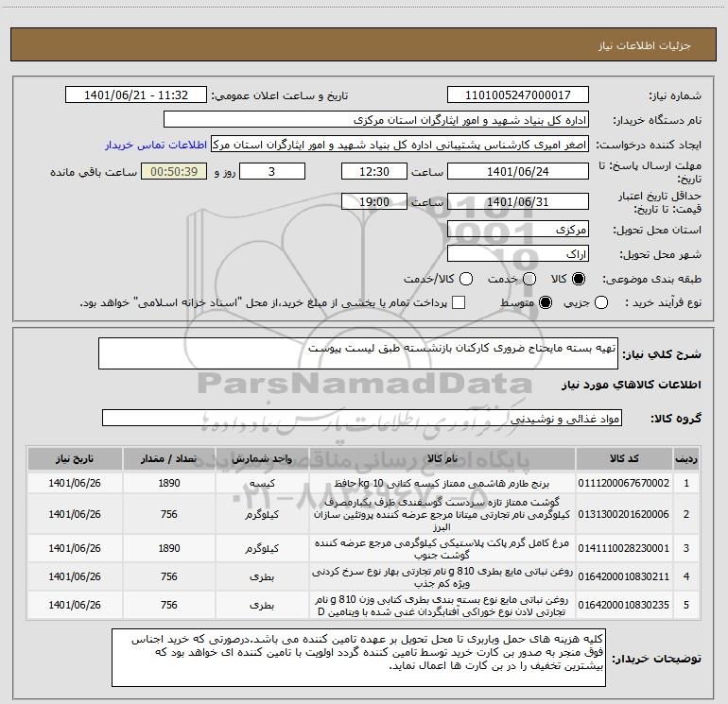Screen dimensions: 728x704
Task: Click the announcement date field 1401/06/21 - 11:32
Action: 136,95
